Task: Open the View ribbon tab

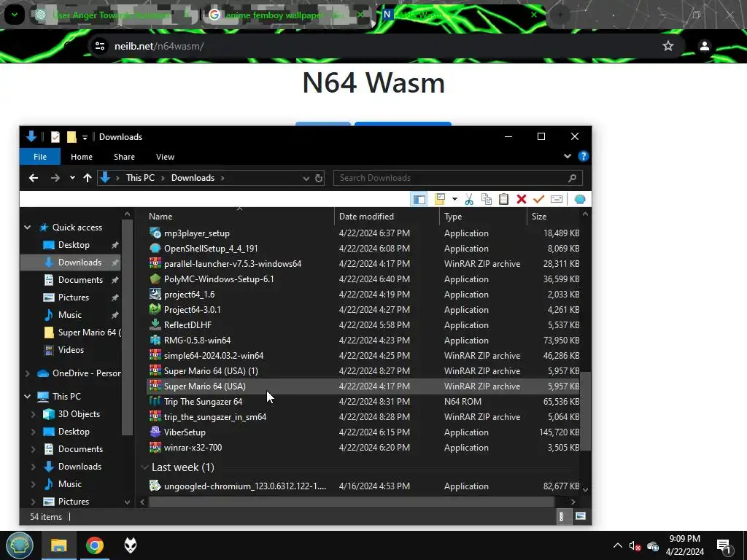Action: [165, 157]
